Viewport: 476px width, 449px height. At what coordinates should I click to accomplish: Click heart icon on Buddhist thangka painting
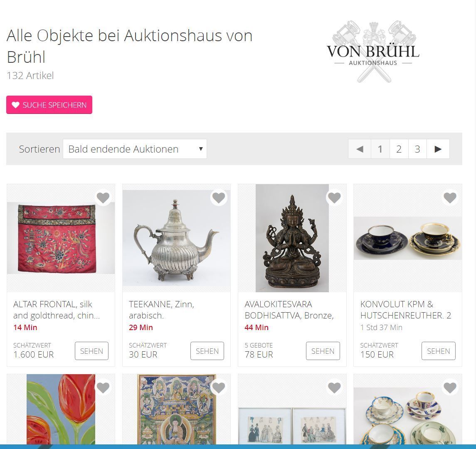point(219,387)
